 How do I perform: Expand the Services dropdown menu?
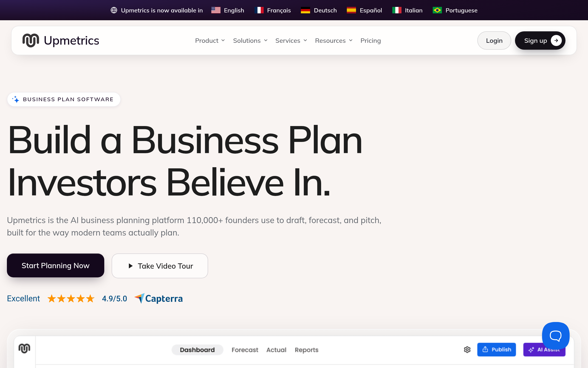291,41
